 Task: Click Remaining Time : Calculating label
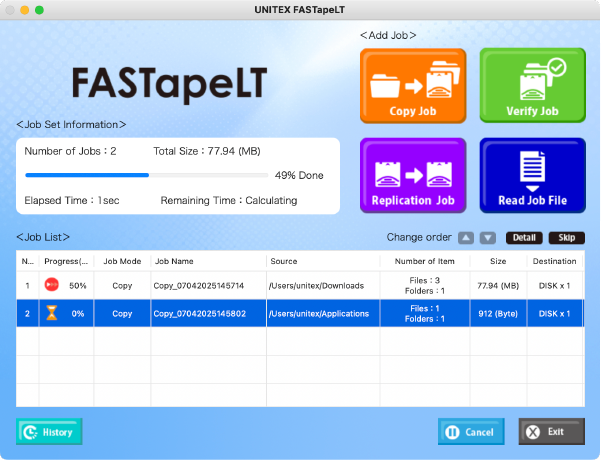[229, 200]
